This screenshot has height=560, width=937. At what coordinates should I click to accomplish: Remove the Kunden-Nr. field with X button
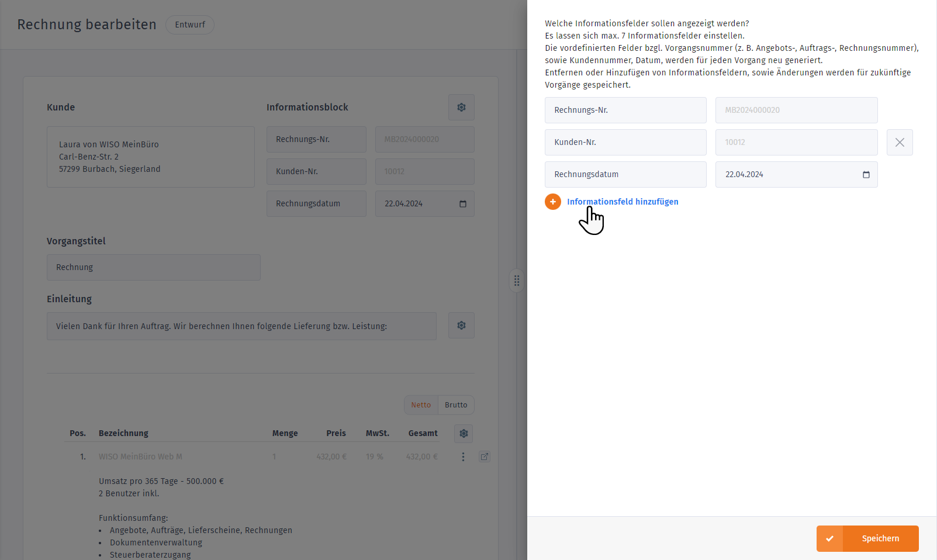tap(900, 142)
